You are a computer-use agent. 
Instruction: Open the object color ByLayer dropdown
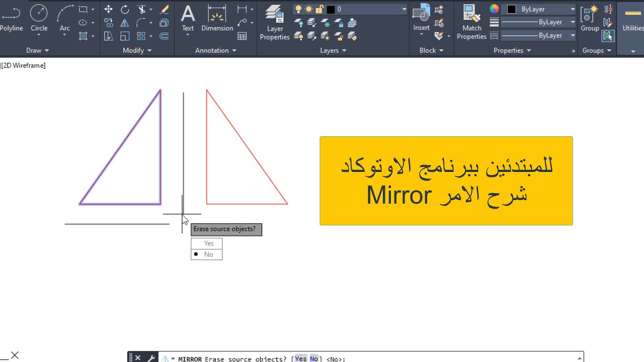point(573,9)
